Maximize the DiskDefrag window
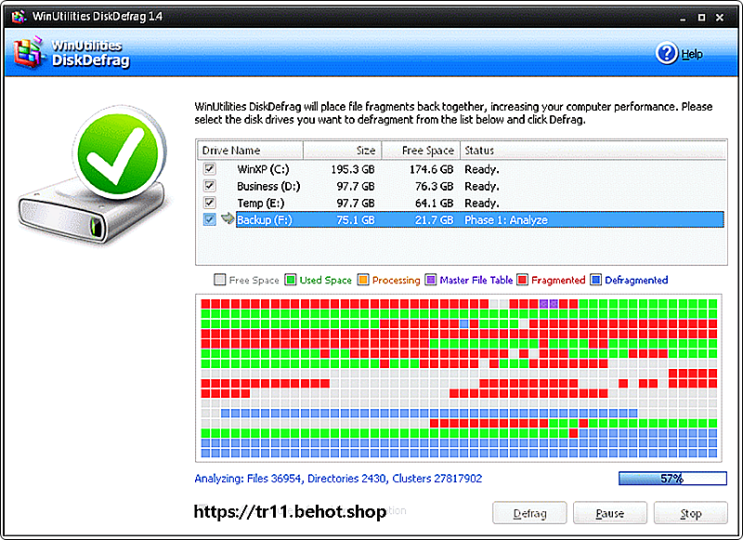This screenshot has height=540, width=743. point(701,18)
